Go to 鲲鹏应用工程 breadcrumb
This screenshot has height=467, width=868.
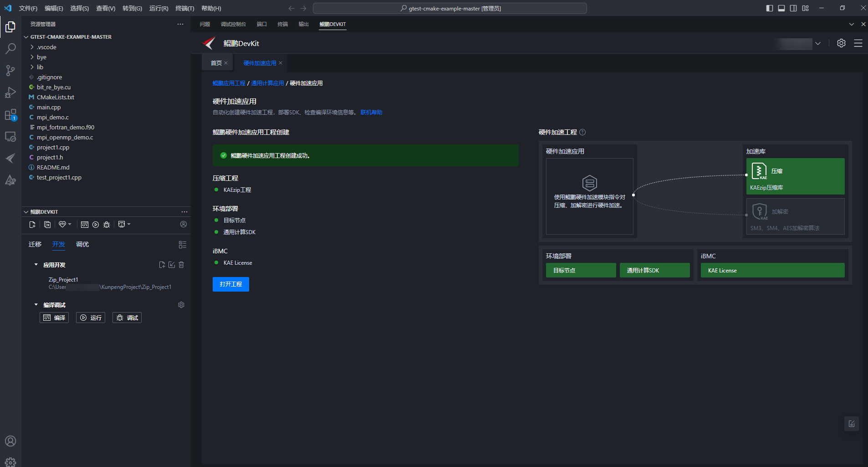pos(229,83)
